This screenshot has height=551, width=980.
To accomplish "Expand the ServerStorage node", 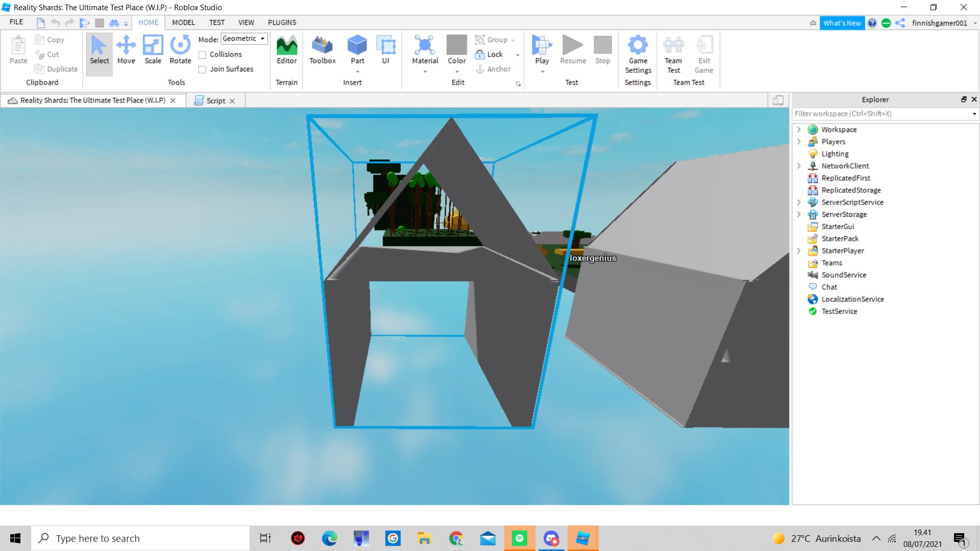I will (x=799, y=214).
